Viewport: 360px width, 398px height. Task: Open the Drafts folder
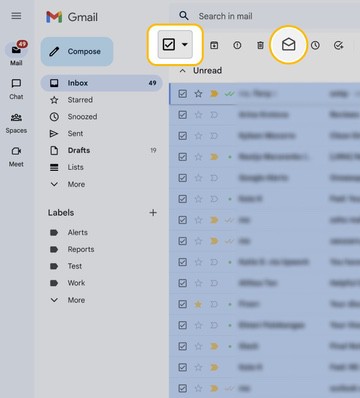pos(101,150)
